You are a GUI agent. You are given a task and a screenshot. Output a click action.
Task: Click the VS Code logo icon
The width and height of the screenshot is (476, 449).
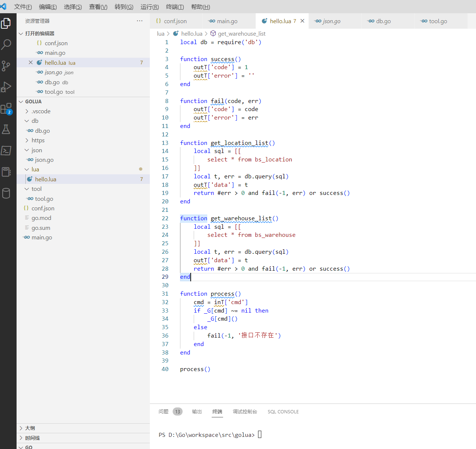[x=3, y=6]
